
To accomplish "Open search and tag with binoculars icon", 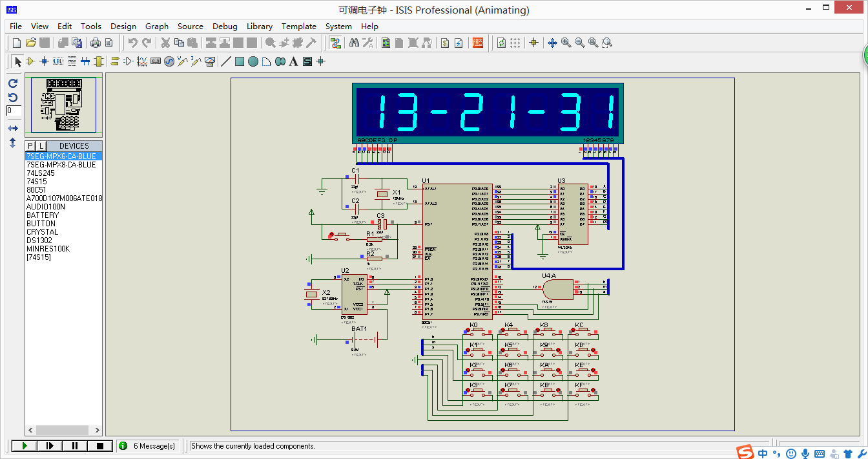I will [x=354, y=43].
